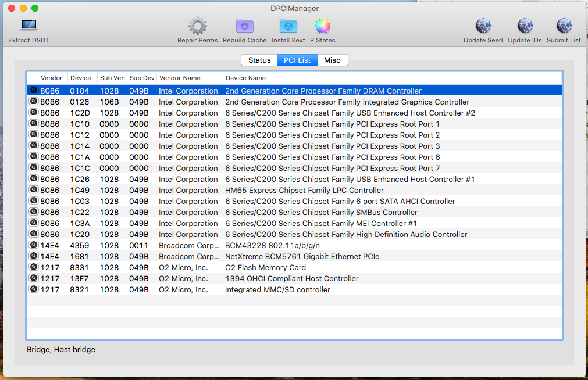Open the Install Kext tool
The height and width of the screenshot is (380, 588).
[x=288, y=26]
